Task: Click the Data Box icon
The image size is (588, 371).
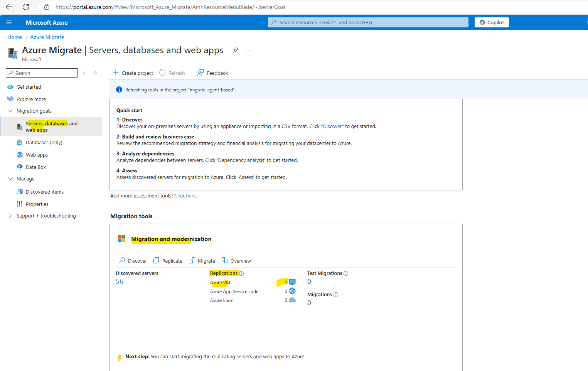Action: pyautogui.click(x=20, y=167)
